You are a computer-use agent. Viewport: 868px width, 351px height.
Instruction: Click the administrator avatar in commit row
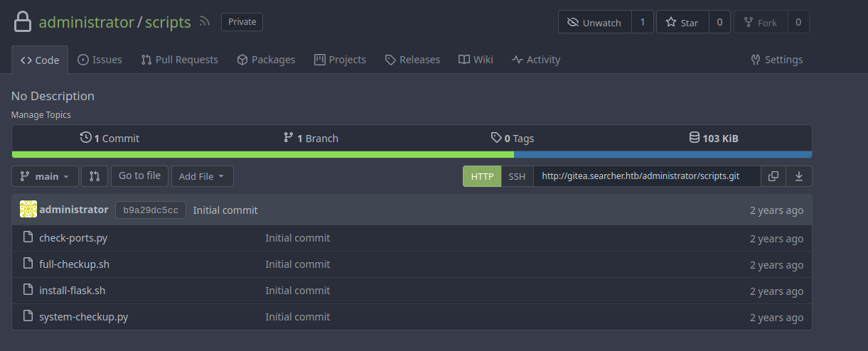pos(28,210)
